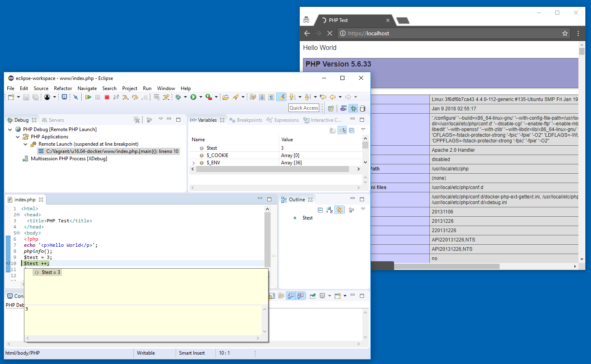Click the Step Over icon in the debug toolbar
Image resolution: width=591 pixels, height=364 pixels.
pyautogui.click(x=136, y=97)
